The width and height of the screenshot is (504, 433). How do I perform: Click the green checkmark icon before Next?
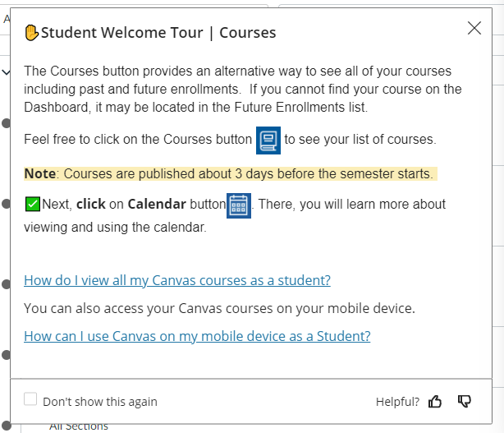(x=32, y=204)
